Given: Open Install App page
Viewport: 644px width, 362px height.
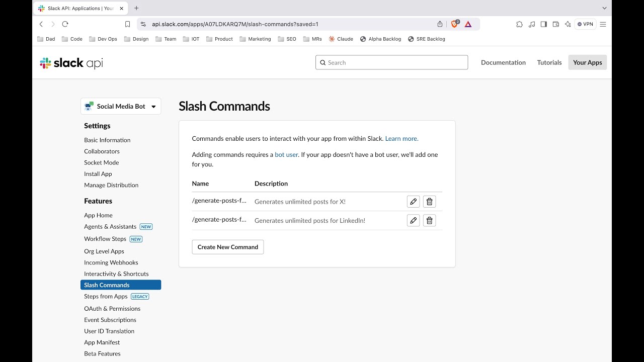Looking at the screenshot, I should coord(98,173).
